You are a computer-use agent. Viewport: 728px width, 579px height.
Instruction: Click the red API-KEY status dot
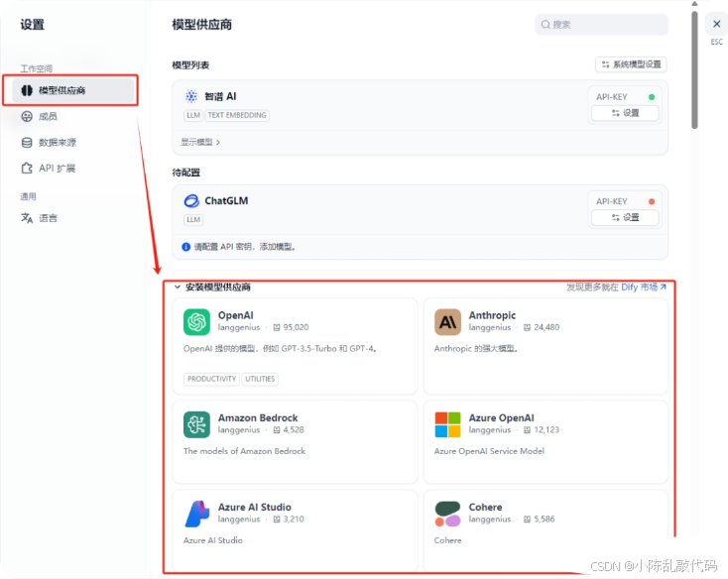(652, 201)
